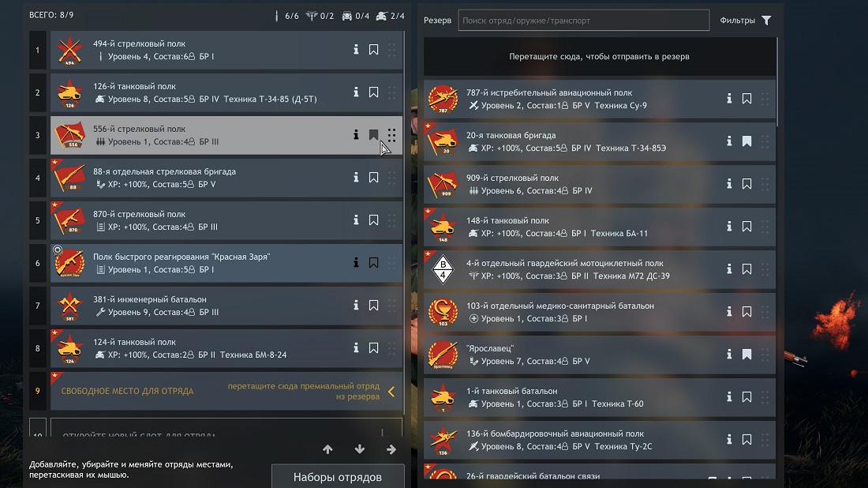The height and width of the screenshot is (488, 868).
Task: View info for 103-й медико-санитарный батальон
Action: tap(729, 311)
